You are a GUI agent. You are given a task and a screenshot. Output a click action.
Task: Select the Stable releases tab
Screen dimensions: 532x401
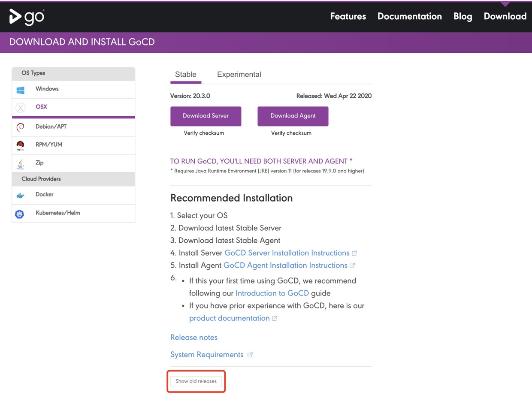tap(186, 75)
